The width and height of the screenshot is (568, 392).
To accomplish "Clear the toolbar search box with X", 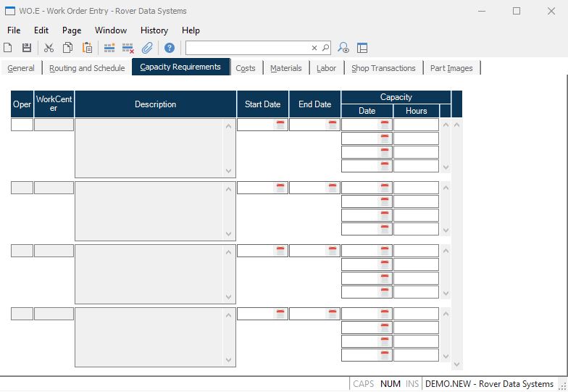I will click(314, 48).
